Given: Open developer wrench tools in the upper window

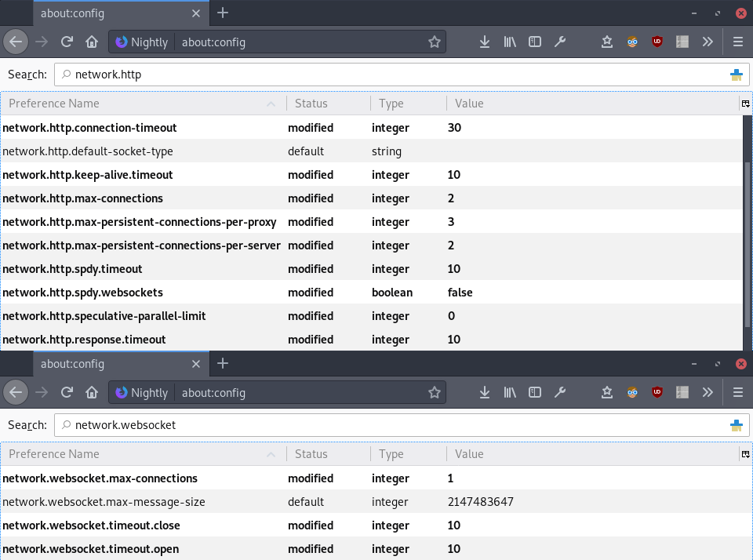Looking at the screenshot, I should click(x=559, y=42).
